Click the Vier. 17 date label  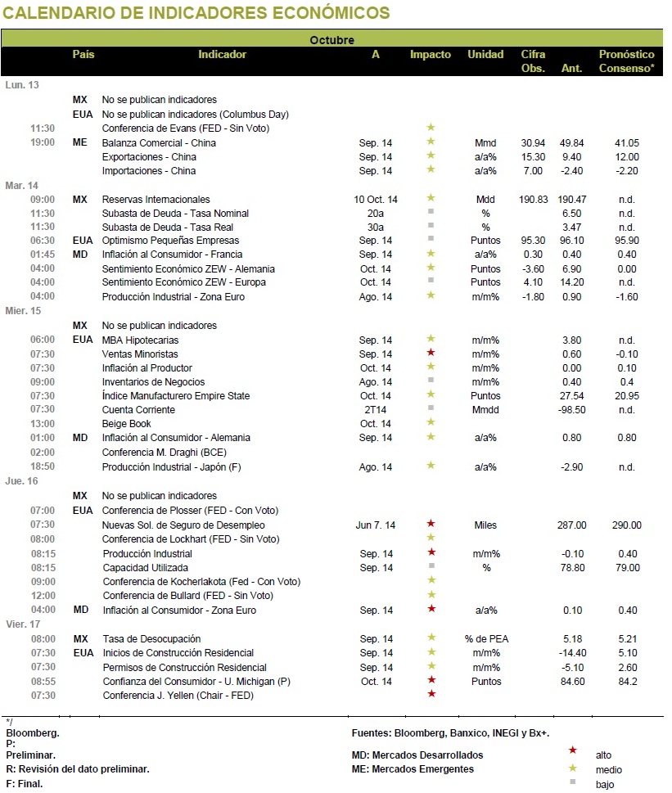(x=23, y=624)
